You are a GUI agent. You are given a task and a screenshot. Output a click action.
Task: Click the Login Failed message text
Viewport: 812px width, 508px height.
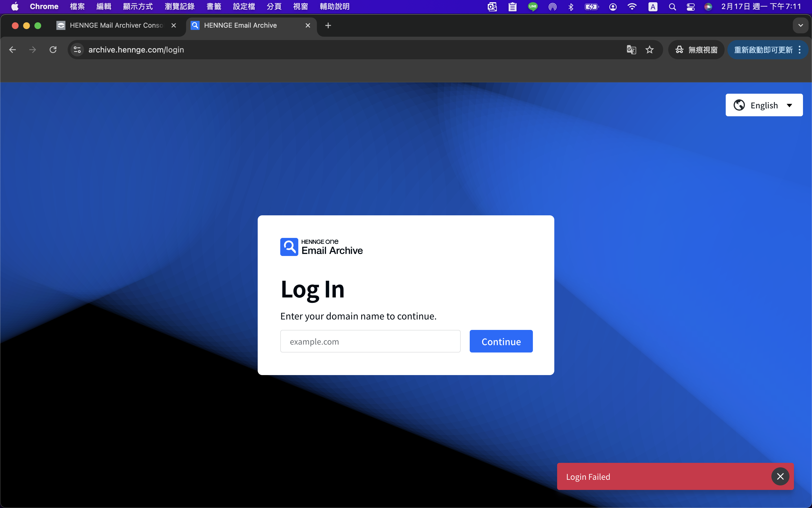(588, 477)
